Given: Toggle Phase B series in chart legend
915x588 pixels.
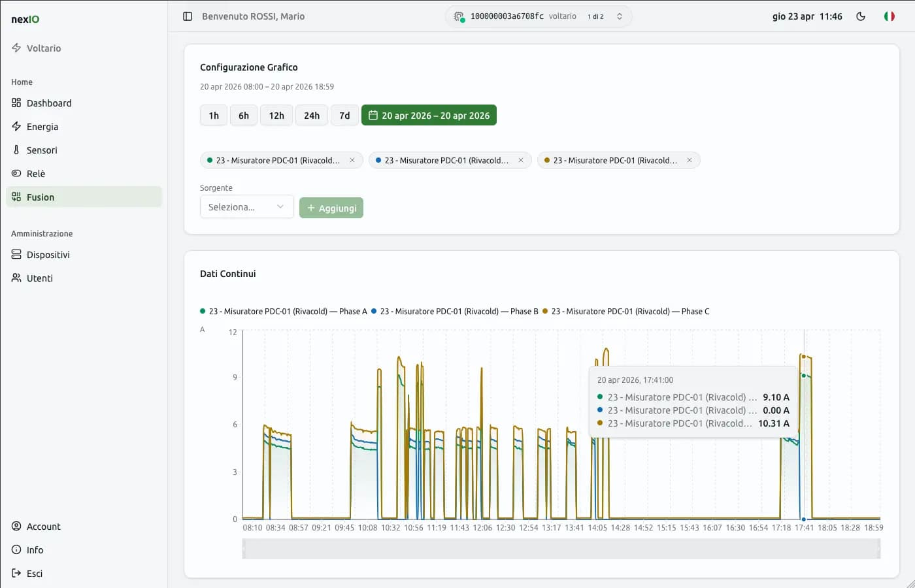Looking at the screenshot, I should pos(455,312).
